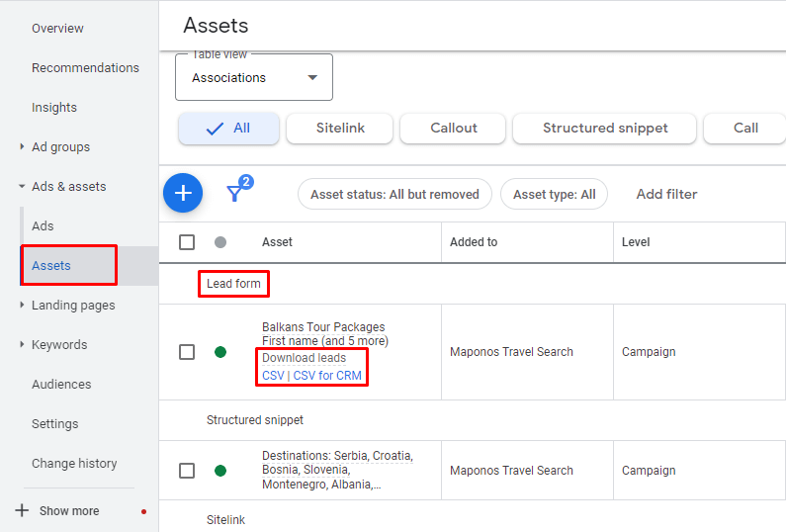Open Audiences in the sidebar
Image resolution: width=786 pixels, height=532 pixels.
(x=61, y=384)
